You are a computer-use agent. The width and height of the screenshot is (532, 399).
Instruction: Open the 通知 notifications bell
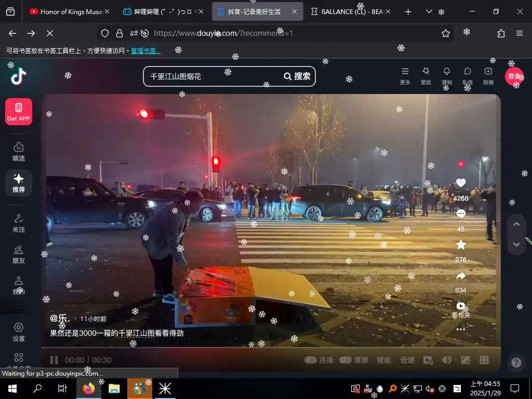(446, 76)
